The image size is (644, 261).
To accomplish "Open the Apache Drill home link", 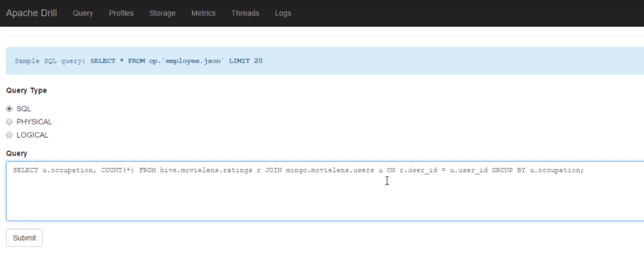I will click(x=31, y=13).
